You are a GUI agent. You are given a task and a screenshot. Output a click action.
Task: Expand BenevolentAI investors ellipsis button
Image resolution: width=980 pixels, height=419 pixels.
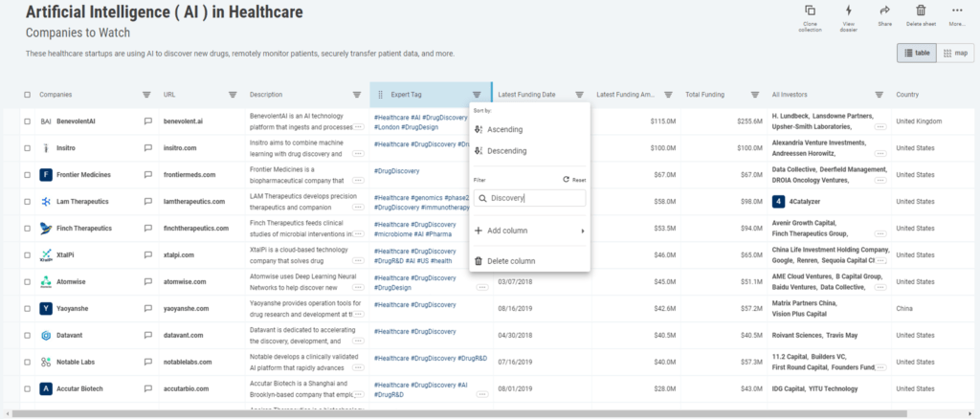(x=880, y=127)
